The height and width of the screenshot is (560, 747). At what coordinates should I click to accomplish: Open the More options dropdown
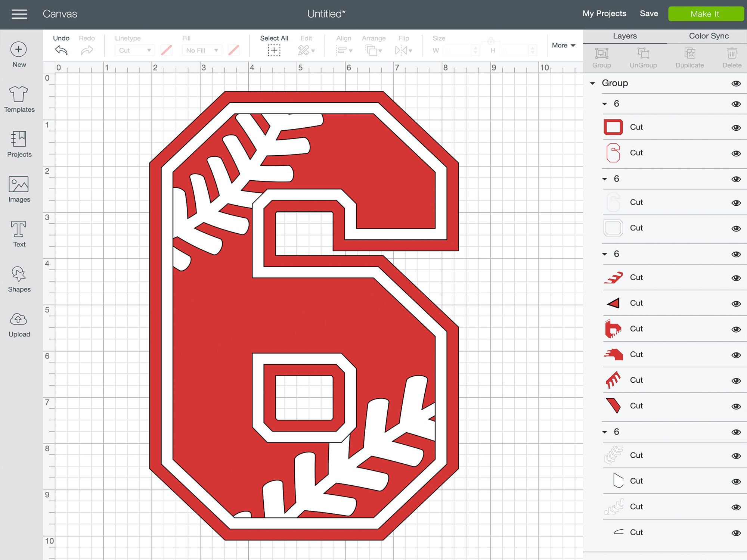click(563, 45)
